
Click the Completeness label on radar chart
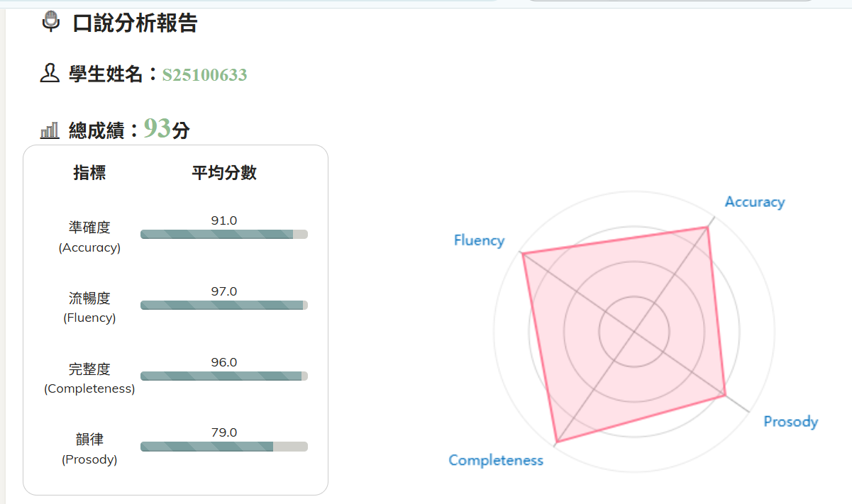coord(496,460)
